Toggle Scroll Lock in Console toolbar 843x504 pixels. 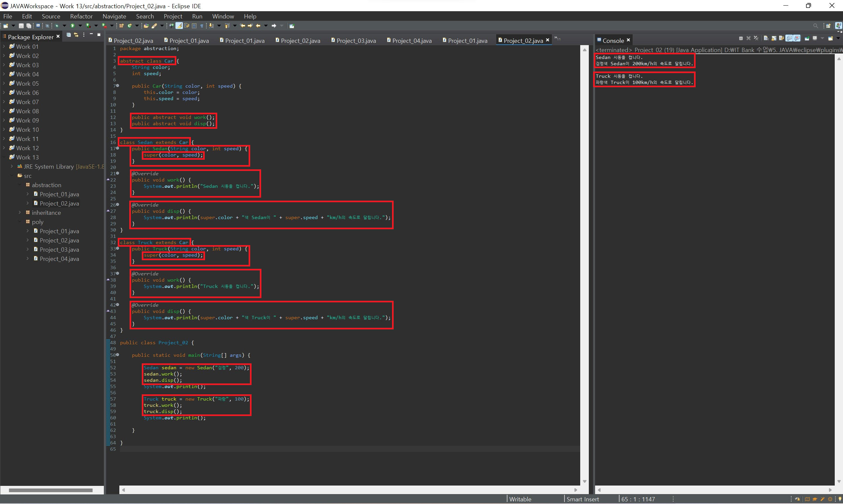pos(774,39)
